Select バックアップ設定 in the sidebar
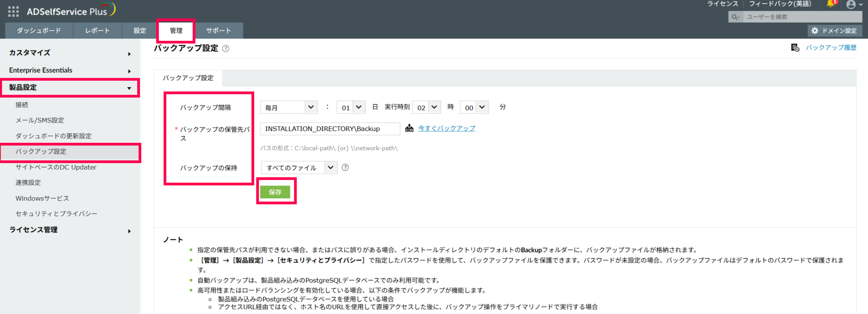The width and height of the screenshot is (868, 314). pos(70,152)
